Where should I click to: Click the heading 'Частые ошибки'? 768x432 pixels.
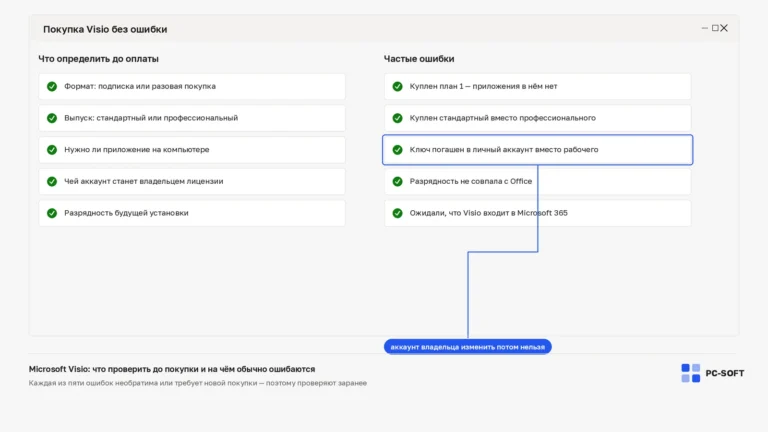click(x=419, y=59)
